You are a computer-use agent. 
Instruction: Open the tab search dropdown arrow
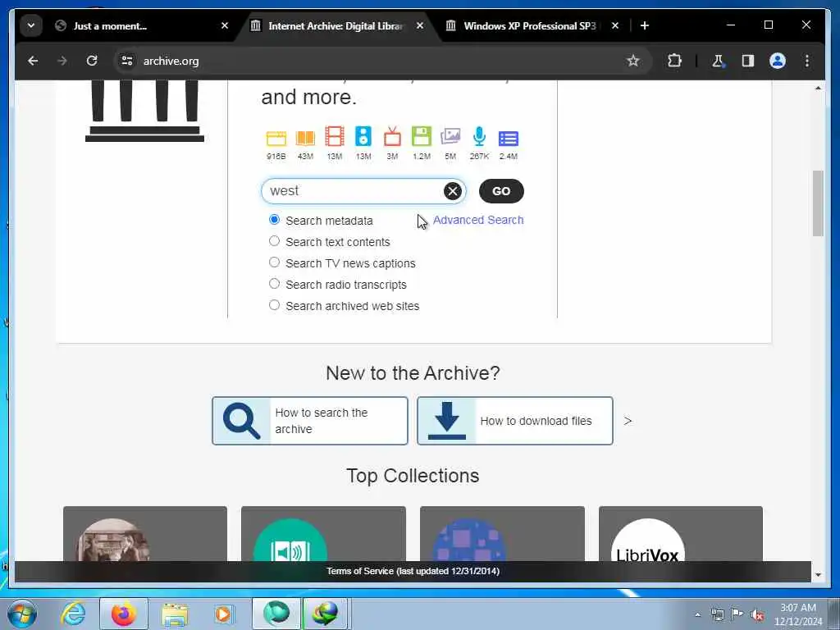coord(31,25)
